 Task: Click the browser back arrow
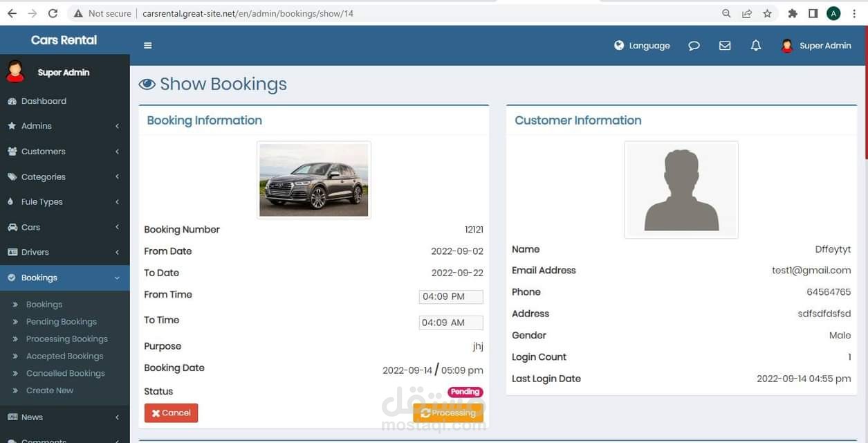pyautogui.click(x=12, y=13)
